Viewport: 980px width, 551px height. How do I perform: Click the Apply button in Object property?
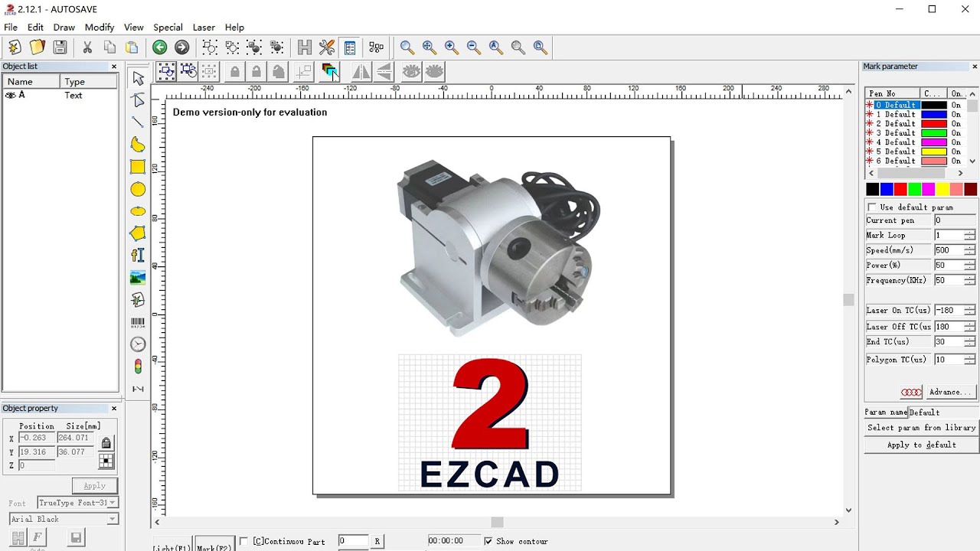[x=95, y=486]
